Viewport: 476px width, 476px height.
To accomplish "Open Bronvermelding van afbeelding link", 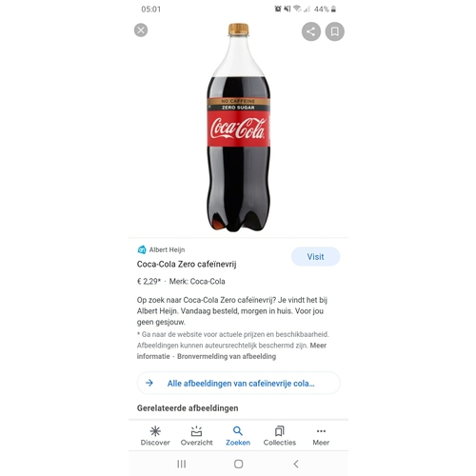I will (227, 356).
